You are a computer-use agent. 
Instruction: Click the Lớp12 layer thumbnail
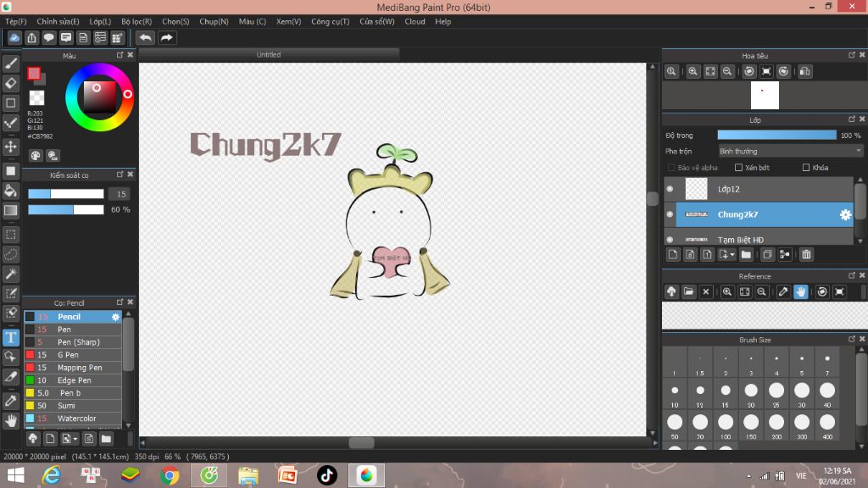click(697, 189)
